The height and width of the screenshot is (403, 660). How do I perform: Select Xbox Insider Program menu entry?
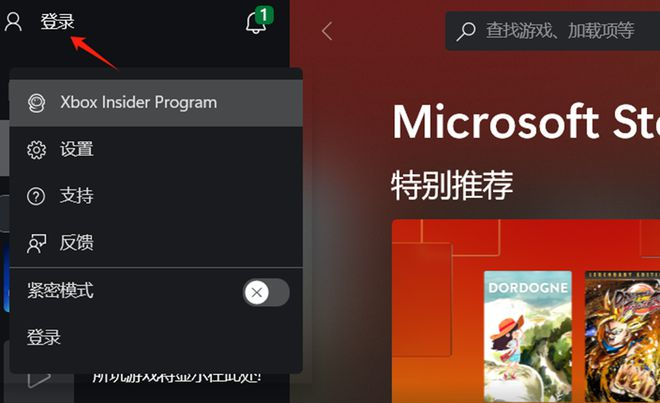coord(156,103)
